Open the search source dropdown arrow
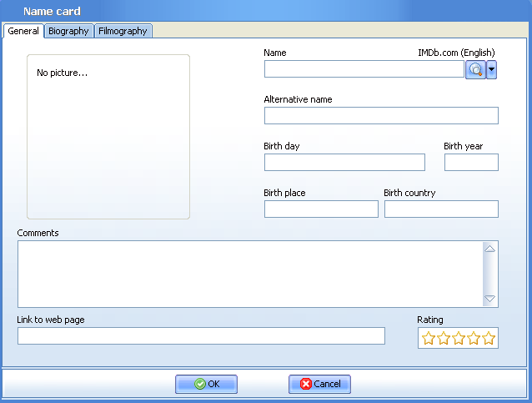Screen dimensions: 532x403 (491, 69)
